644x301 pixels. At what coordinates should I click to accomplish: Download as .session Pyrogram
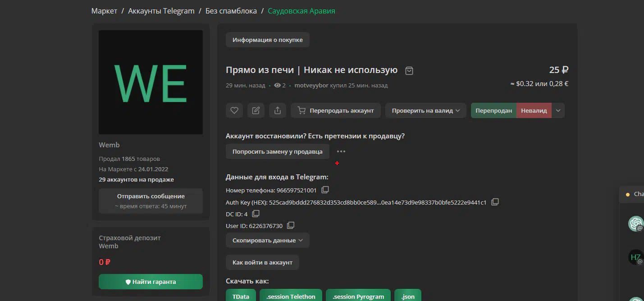pos(358,296)
